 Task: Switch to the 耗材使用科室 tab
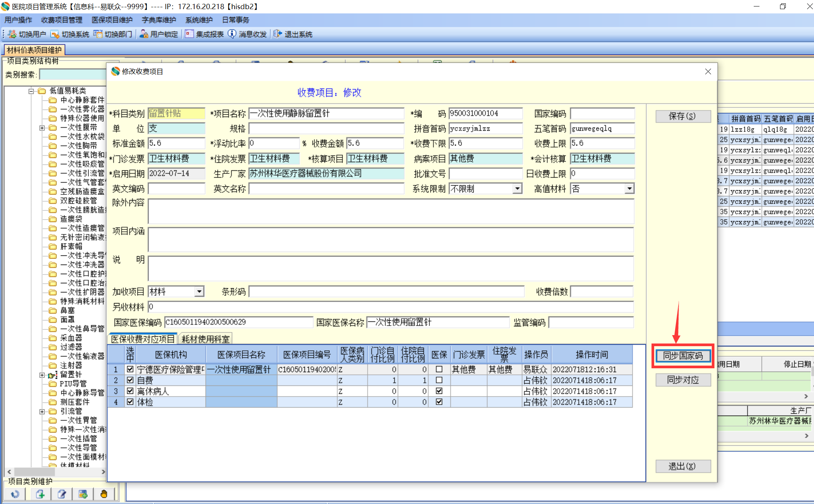point(205,339)
